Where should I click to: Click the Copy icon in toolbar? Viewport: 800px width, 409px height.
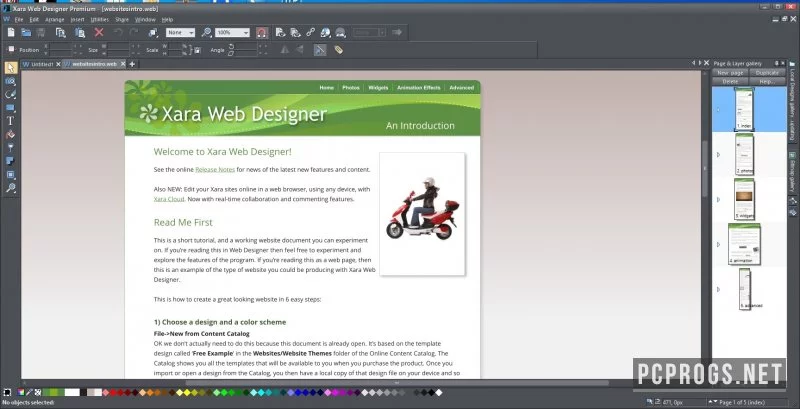pos(61,33)
